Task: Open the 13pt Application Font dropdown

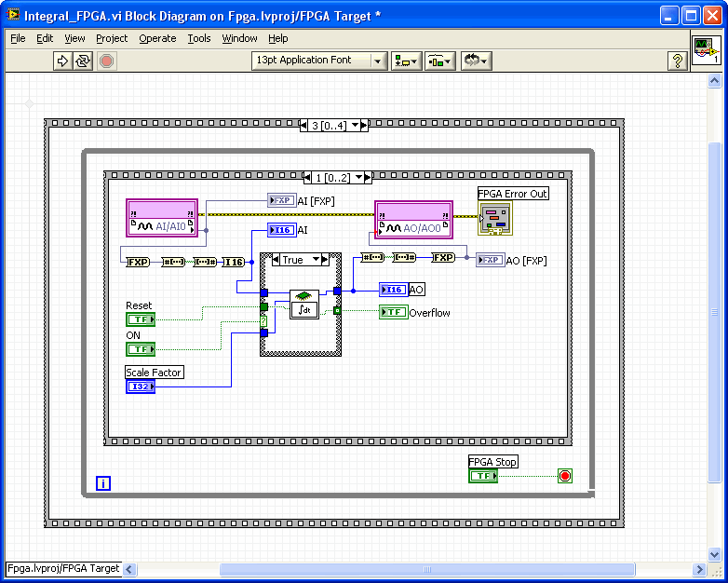Action: click(x=319, y=61)
